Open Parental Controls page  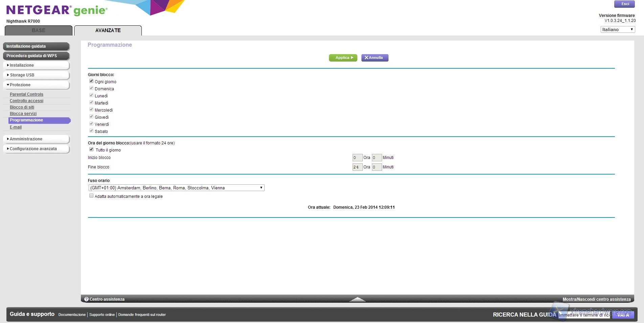coord(26,94)
